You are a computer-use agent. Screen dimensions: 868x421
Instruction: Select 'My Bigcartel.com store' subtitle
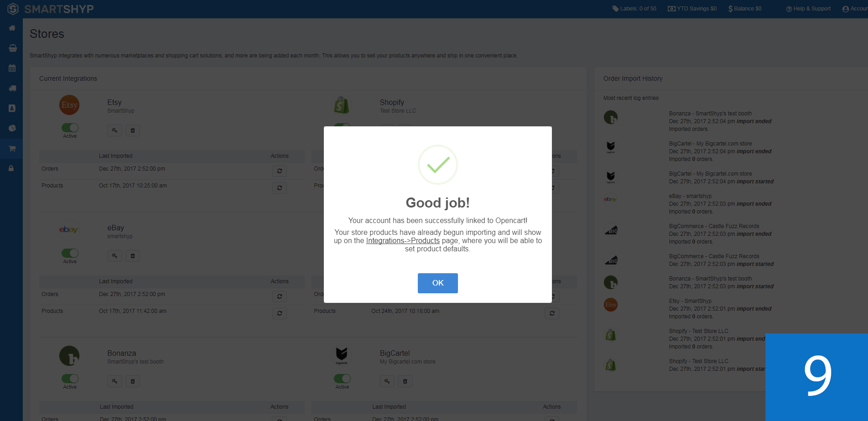(x=407, y=362)
